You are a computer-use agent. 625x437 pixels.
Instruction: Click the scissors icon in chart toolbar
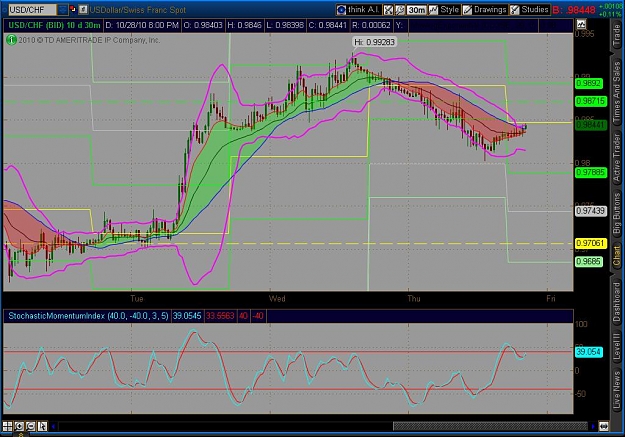click(388, 10)
